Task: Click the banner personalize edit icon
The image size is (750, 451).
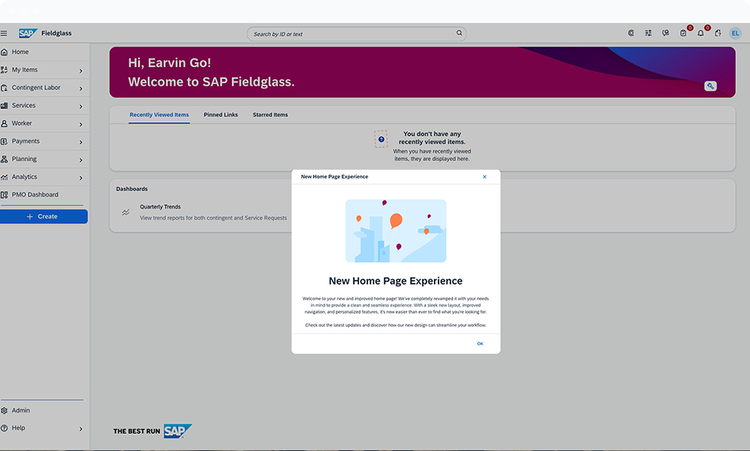Action: pos(710,86)
